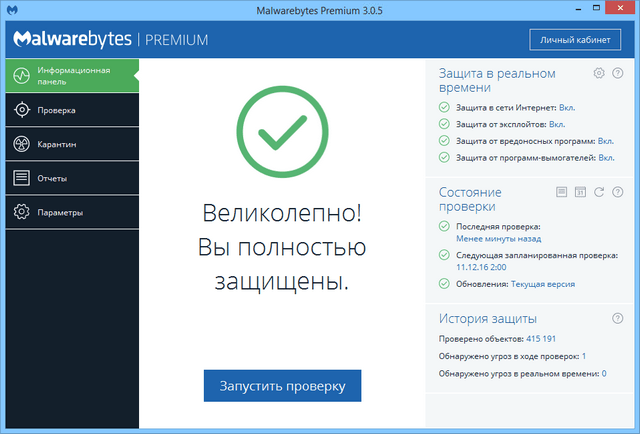This screenshot has height=434, width=640.
Task: Click Malwarebytes icon in title bar
Action: coord(13,10)
